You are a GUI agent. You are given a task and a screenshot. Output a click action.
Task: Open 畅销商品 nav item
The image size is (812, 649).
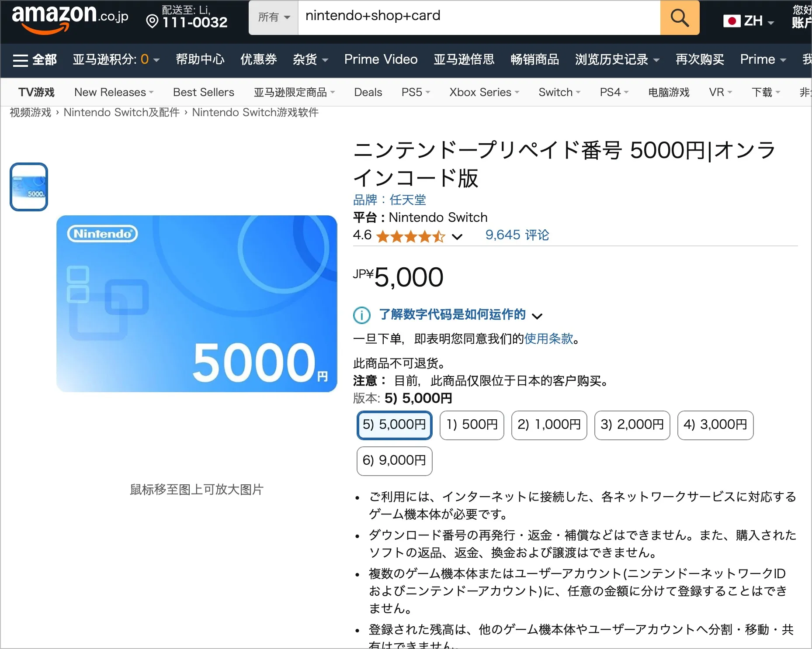(x=535, y=59)
